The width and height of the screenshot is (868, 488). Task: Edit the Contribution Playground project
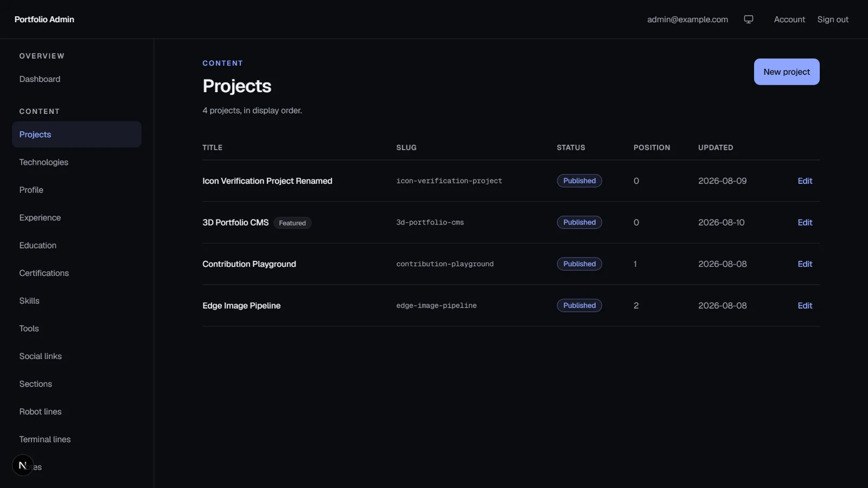(x=805, y=264)
